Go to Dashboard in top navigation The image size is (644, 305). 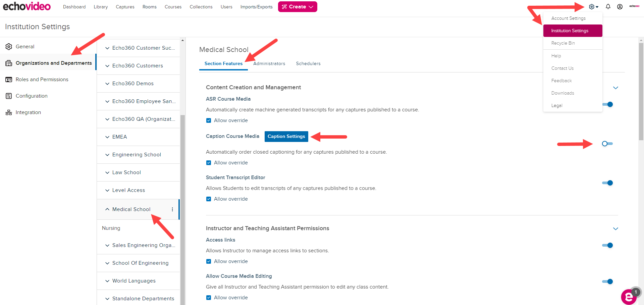coord(74,7)
